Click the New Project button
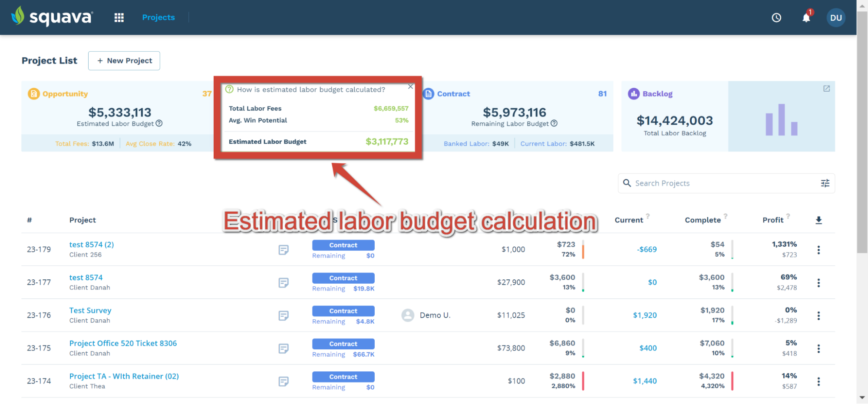The image size is (868, 404). point(124,61)
